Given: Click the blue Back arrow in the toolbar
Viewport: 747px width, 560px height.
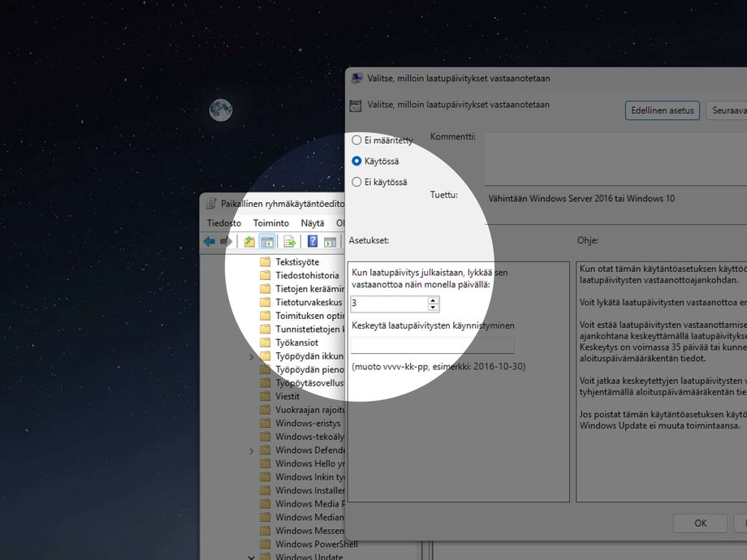Looking at the screenshot, I should pyautogui.click(x=209, y=242).
